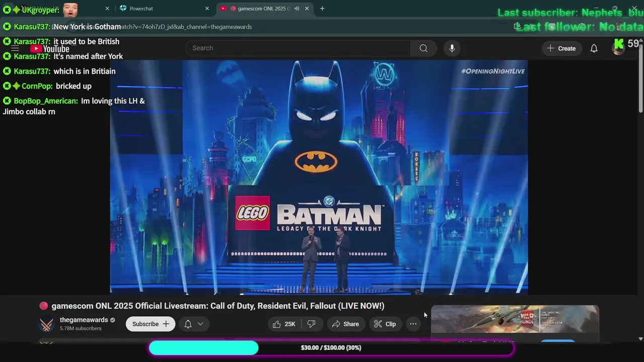Click chat message 'it used to be British'
The height and width of the screenshot is (362, 644).
(x=87, y=42)
